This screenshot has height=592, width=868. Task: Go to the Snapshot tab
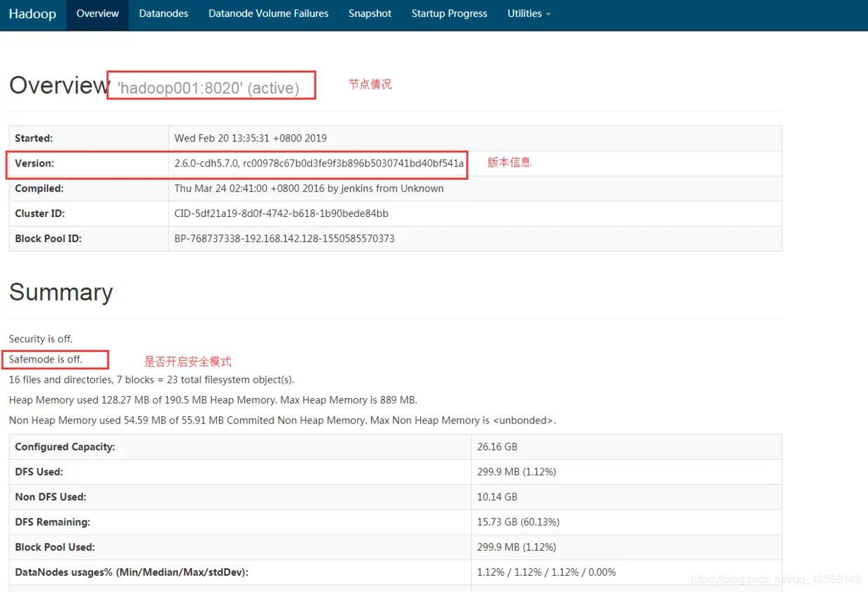click(370, 14)
